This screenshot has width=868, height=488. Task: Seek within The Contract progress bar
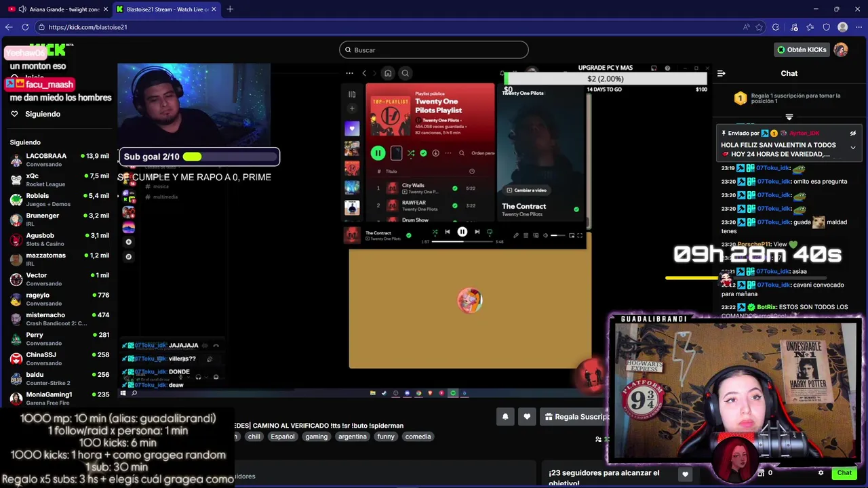point(462,241)
